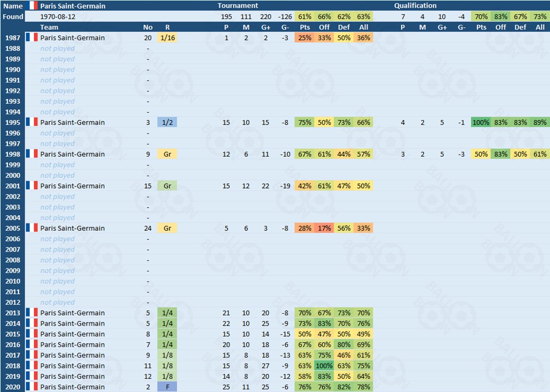Click the Tournament section header

[x=238, y=6]
